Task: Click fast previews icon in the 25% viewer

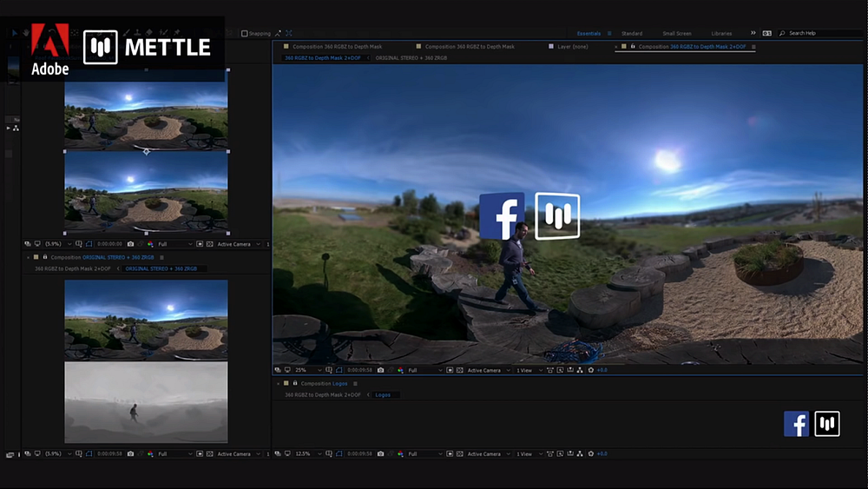Action: [x=560, y=370]
